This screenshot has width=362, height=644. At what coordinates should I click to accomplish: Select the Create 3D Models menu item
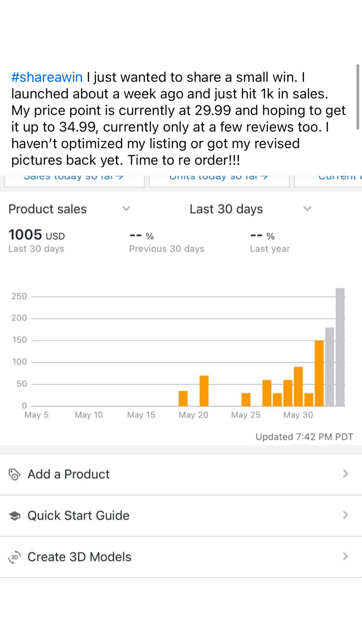(79, 557)
